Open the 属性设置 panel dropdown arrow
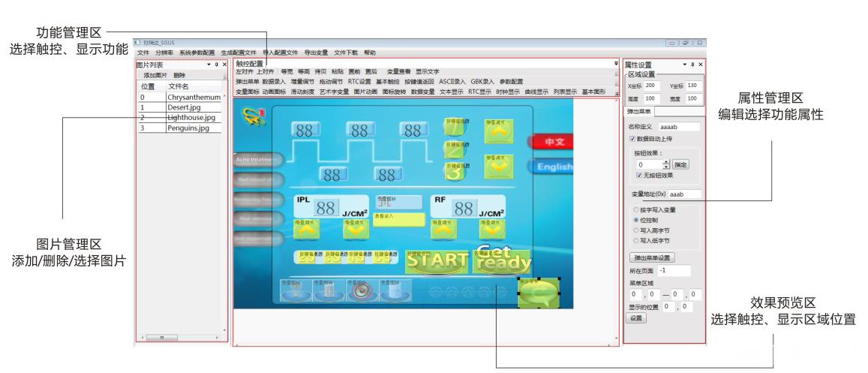868x373 pixels. (684, 65)
